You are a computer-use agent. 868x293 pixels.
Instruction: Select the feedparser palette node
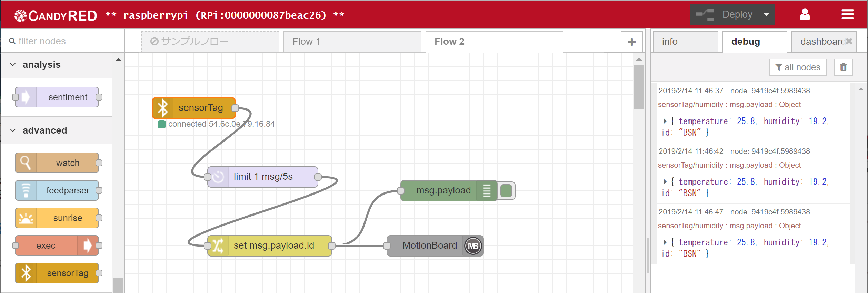57,190
